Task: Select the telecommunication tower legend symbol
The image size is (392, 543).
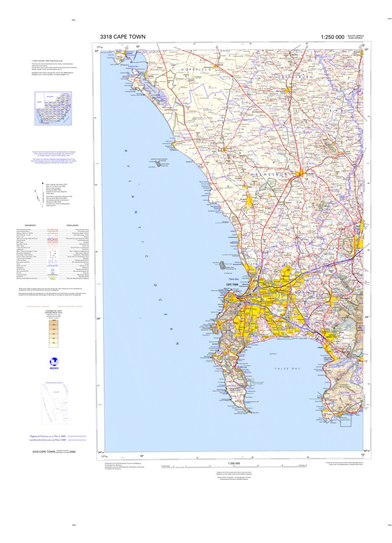Action: [55, 251]
